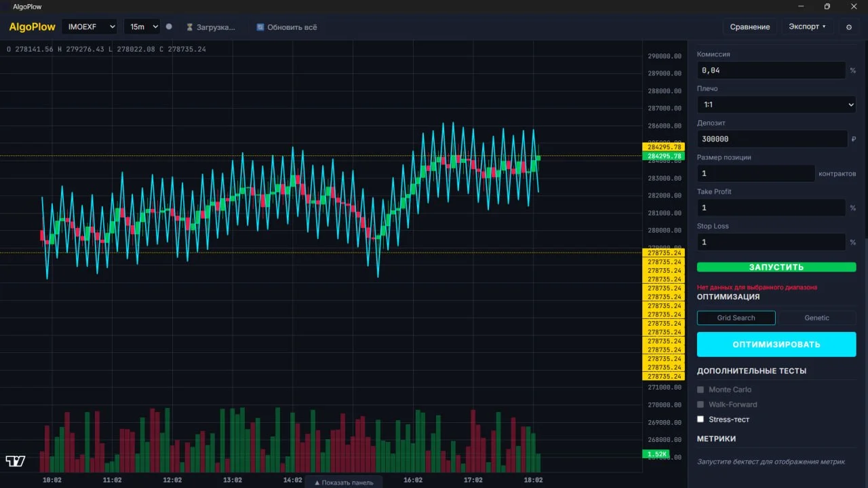This screenshot has width=868, height=488.
Task: Click the Обновить всё button
Action: click(286, 27)
